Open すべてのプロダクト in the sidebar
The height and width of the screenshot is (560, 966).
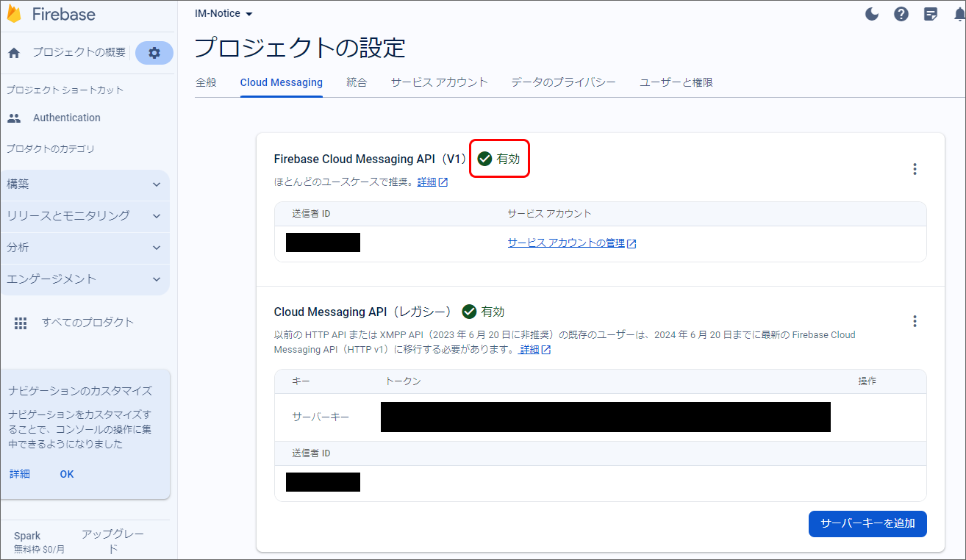coord(88,323)
